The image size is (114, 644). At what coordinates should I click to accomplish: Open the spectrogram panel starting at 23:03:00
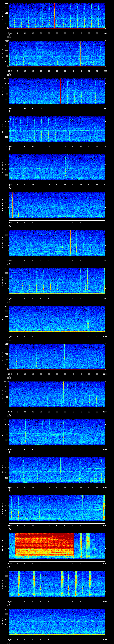(x=57, y=91)
